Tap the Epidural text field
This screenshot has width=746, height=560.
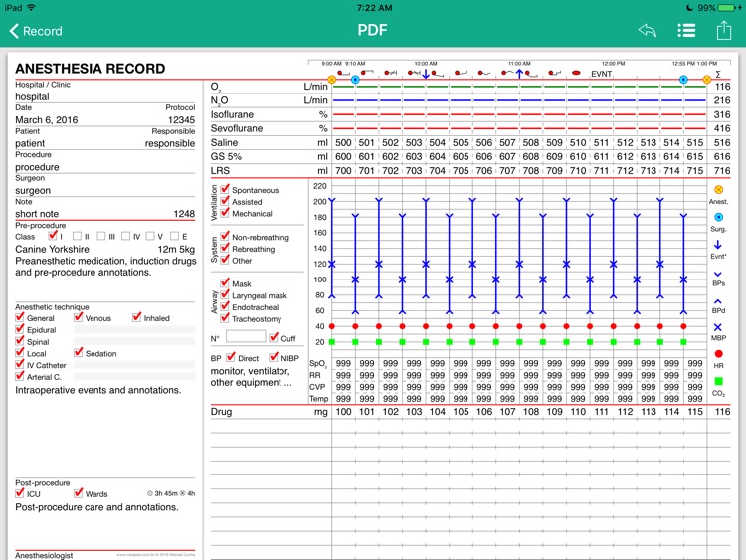click(x=134, y=329)
